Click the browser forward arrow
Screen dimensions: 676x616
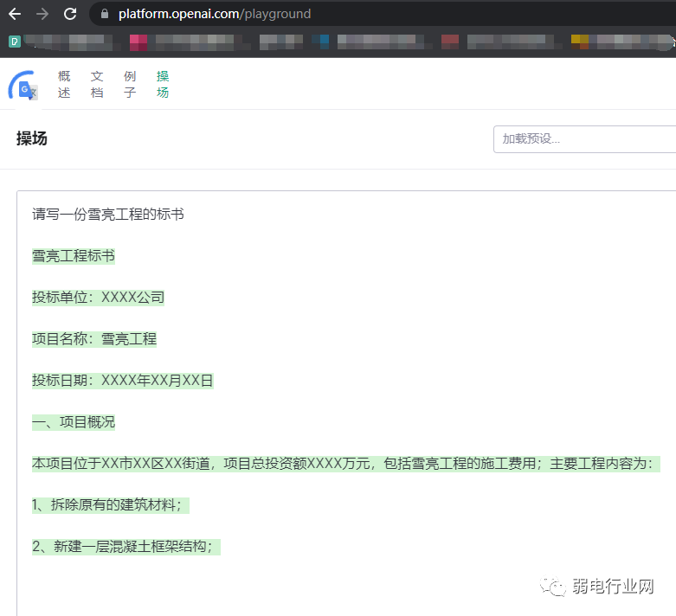pyautogui.click(x=42, y=14)
